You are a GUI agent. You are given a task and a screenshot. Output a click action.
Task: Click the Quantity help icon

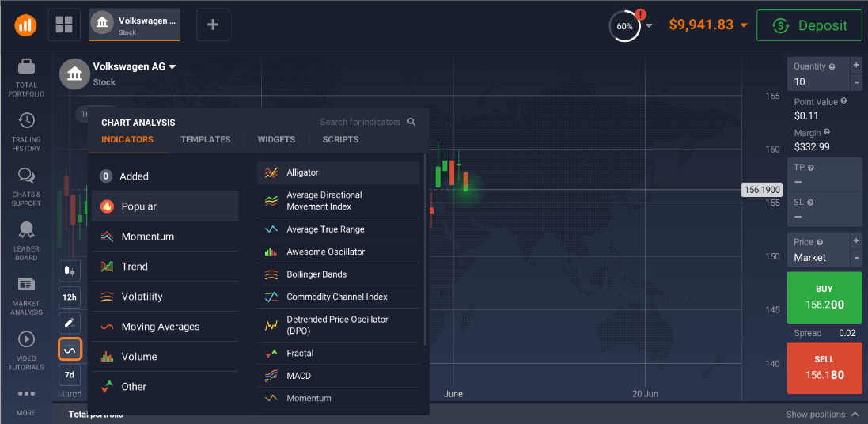tap(832, 66)
